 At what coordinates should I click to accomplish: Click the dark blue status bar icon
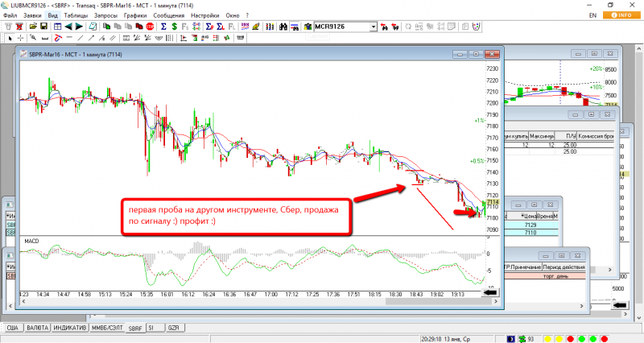click(x=511, y=339)
